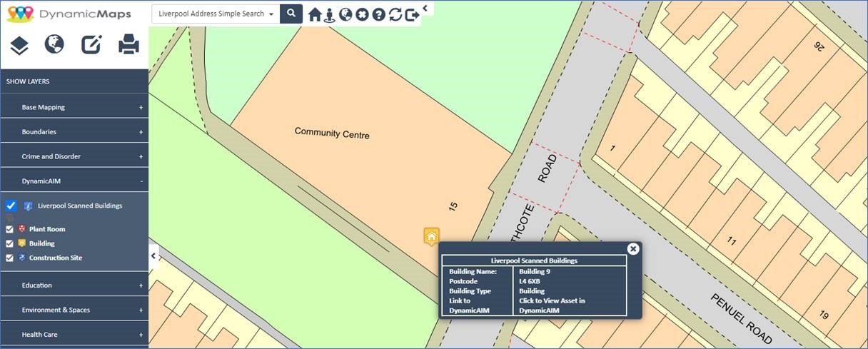Expand the Base Mapping layer group
Image resolution: width=868 pixels, height=349 pixels.
pyautogui.click(x=74, y=107)
